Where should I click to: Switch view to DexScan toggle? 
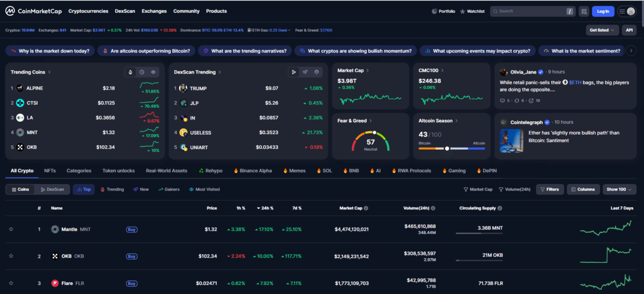[52, 189]
